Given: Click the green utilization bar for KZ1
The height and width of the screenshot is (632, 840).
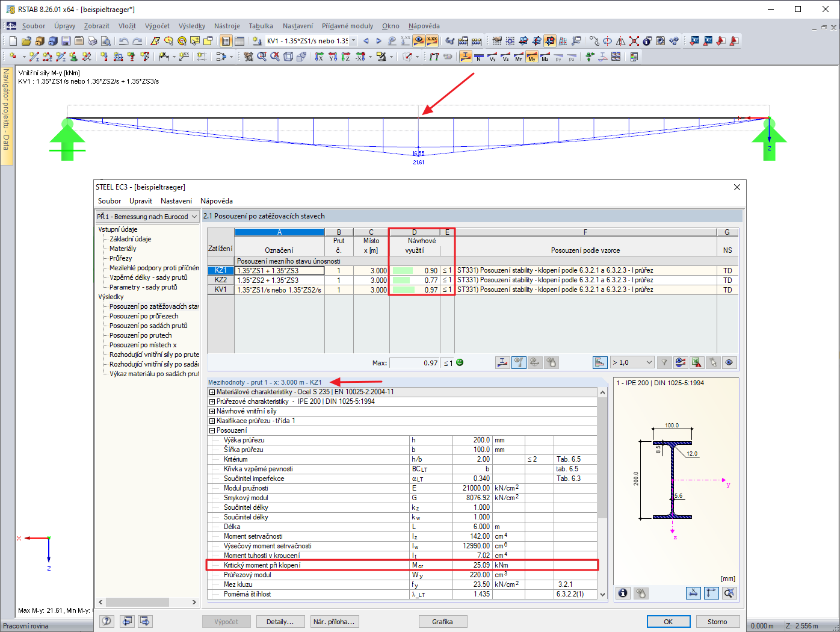Looking at the screenshot, I should click(x=402, y=271).
